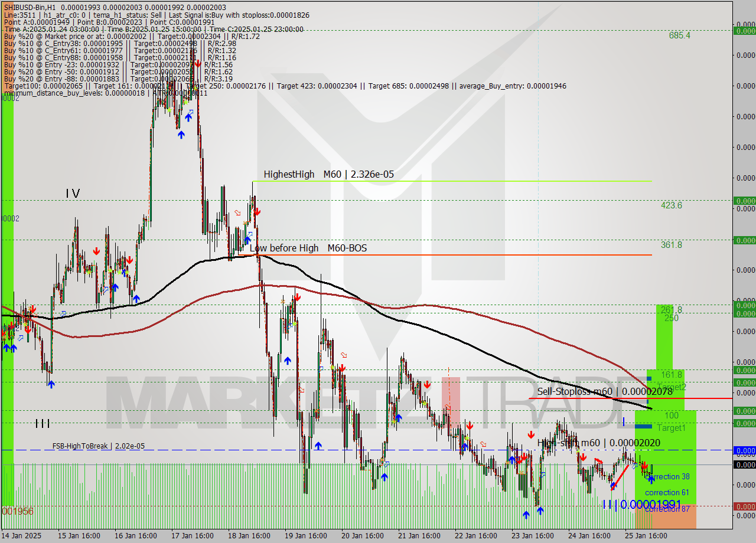Select the orange correction 87 zone box
The image size is (756, 543).
point(666,516)
